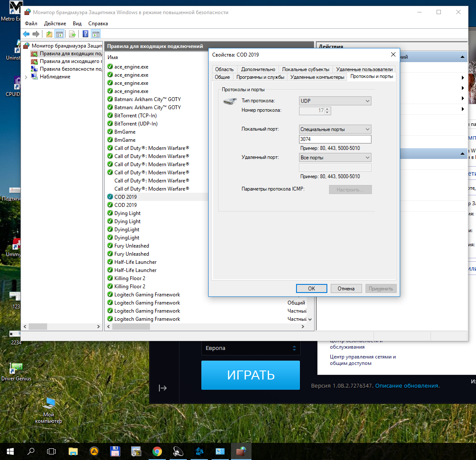476x460 pixels.
Task: Select 'Правила для входящих' inbound rules node
Action: (x=66, y=54)
